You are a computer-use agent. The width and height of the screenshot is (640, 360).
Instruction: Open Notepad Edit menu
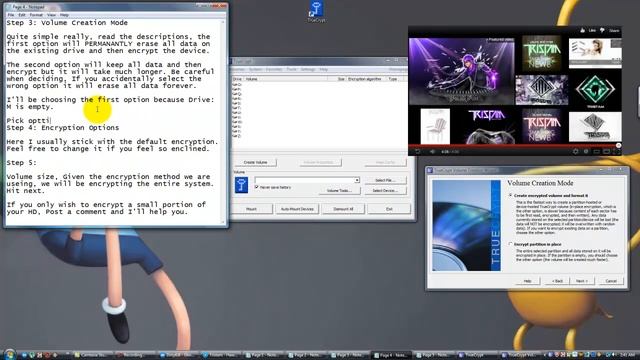point(22,15)
